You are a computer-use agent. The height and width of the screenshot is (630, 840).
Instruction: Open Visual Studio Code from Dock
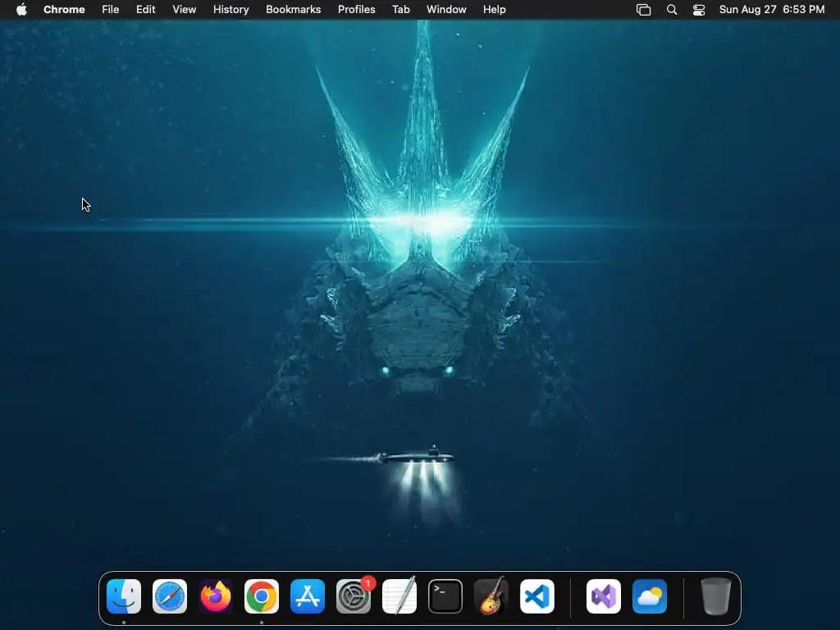537,596
